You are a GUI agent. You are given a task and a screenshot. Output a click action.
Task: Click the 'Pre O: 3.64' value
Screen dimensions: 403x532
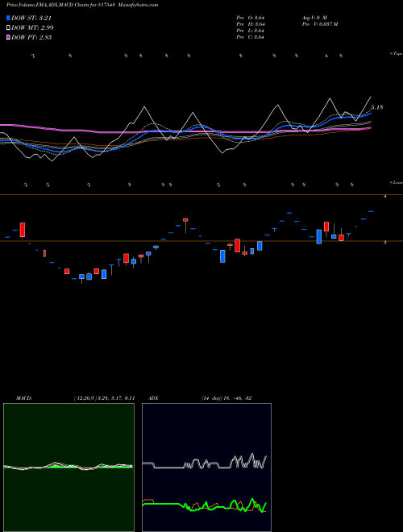point(251,18)
